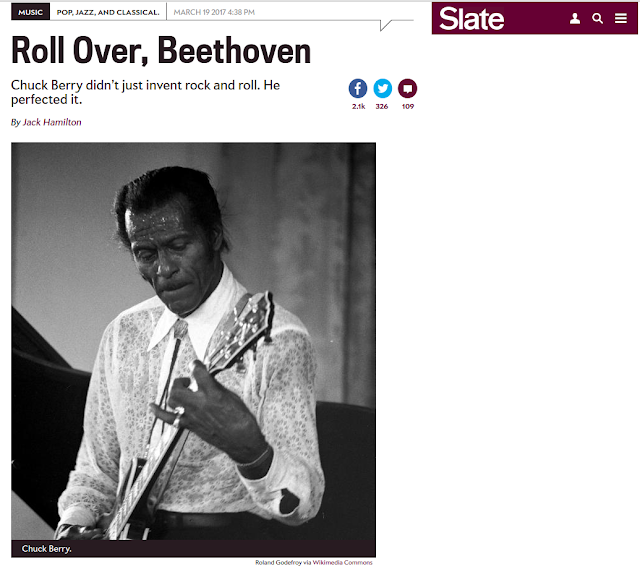The height and width of the screenshot is (572, 640).
Task: Open the MUSIC section tag
Action: pos(30,12)
